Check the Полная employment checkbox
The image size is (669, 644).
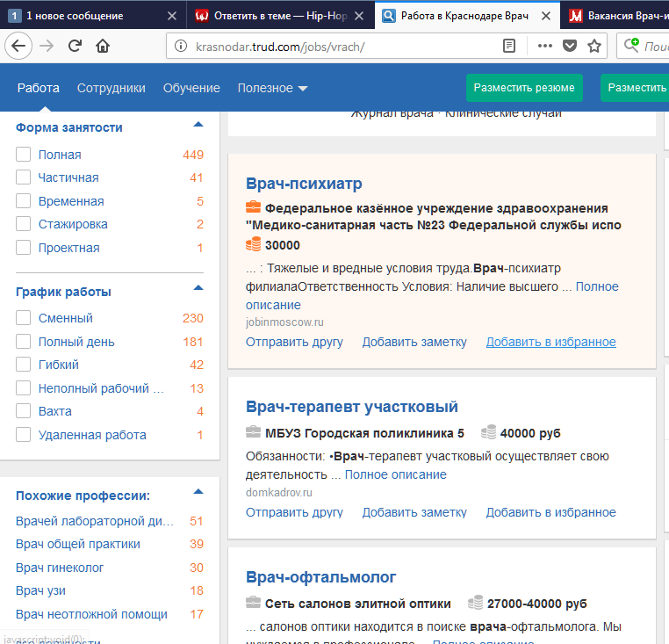[x=23, y=154]
